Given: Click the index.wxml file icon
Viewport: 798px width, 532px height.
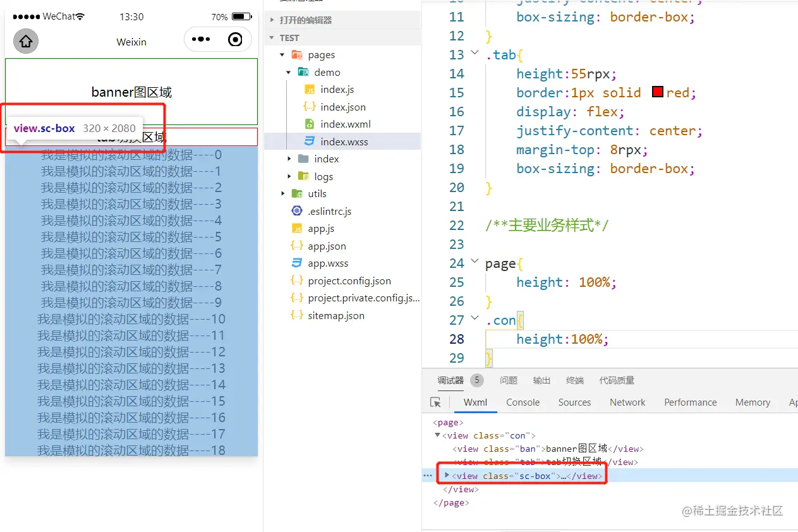Looking at the screenshot, I should (x=310, y=124).
